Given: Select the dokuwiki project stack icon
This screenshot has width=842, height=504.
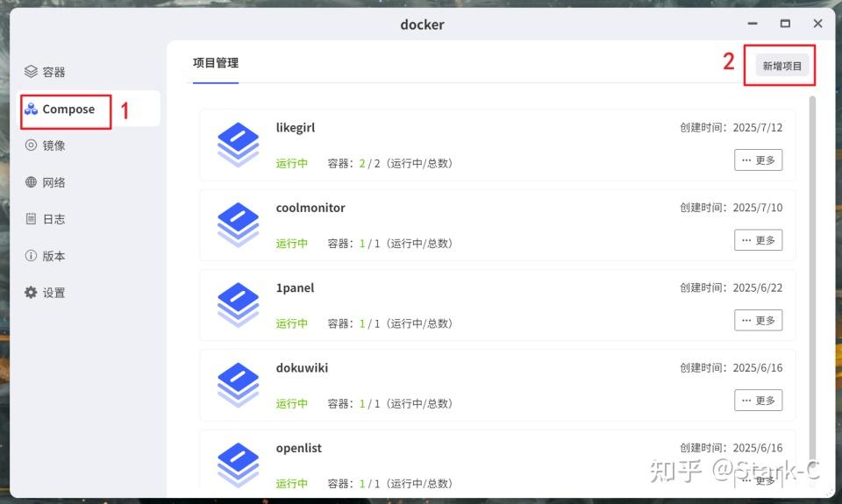Looking at the screenshot, I should coord(238,385).
